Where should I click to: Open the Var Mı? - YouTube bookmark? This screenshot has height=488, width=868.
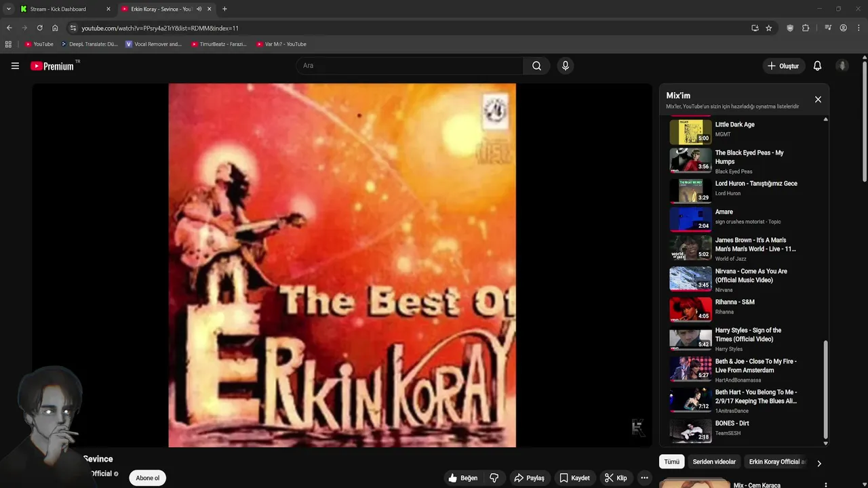[281, 44]
